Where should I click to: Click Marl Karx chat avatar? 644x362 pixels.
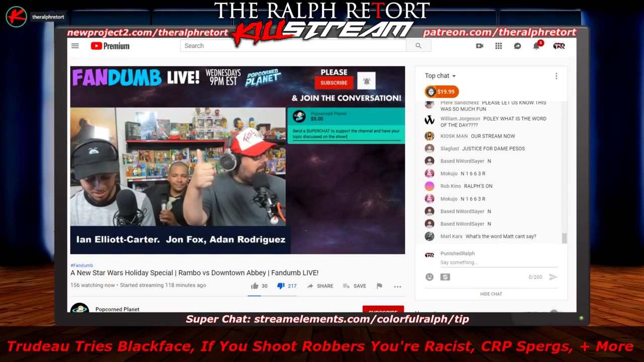(x=429, y=236)
